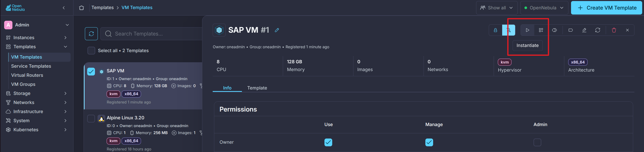Check the Alpine Linux 3.20 checkbox
The width and height of the screenshot is (644, 152).
[91, 119]
